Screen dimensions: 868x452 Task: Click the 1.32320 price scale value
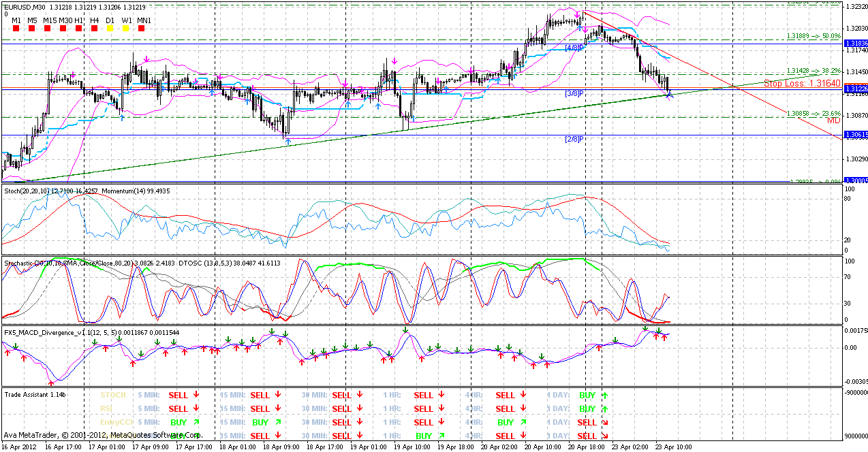(856, 6)
